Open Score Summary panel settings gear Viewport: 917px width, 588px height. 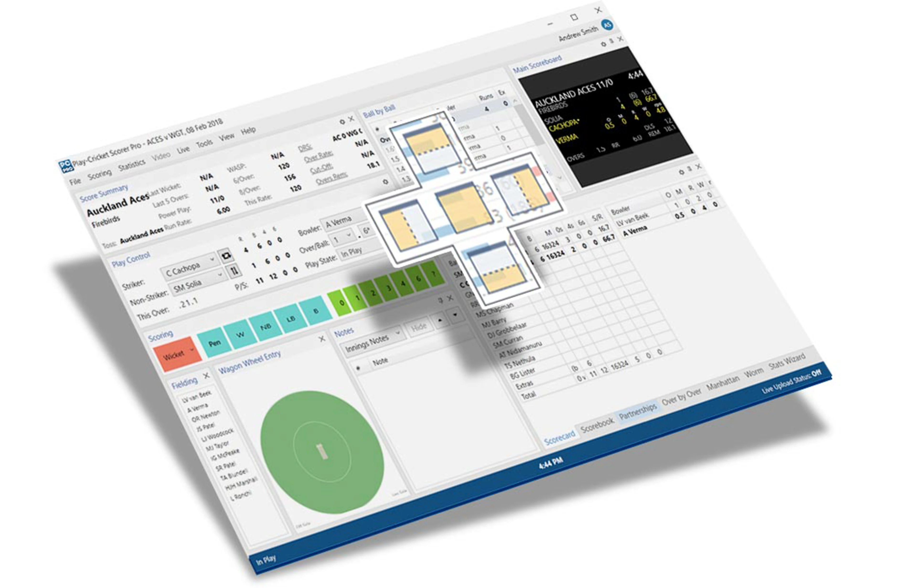click(x=342, y=122)
